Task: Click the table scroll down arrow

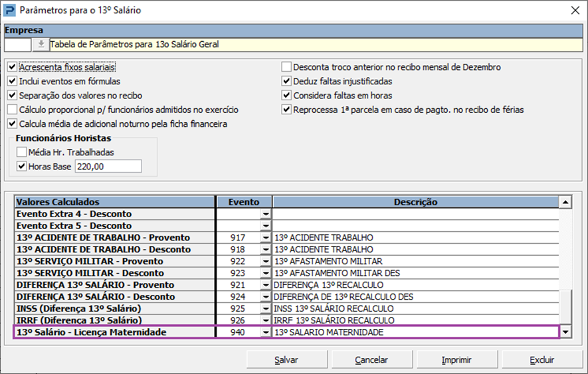Action: point(565,332)
